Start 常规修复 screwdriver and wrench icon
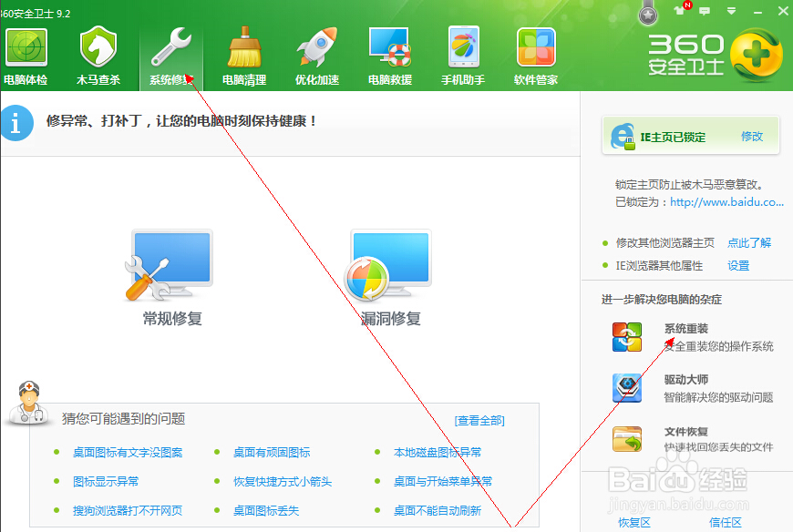The width and height of the screenshot is (793, 532). (170, 265)
